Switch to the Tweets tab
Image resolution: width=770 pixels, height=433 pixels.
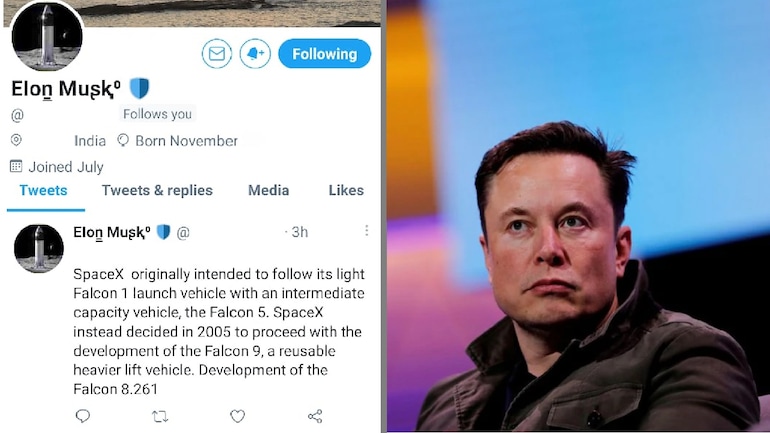44,190
